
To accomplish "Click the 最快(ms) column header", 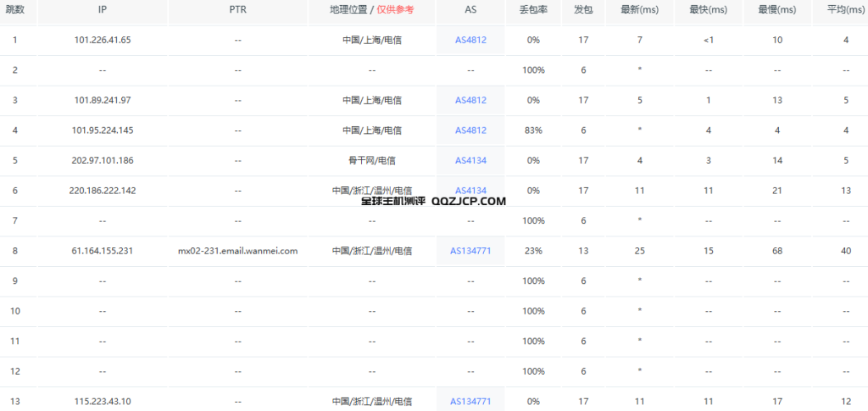I will pyautogui.click(x=709, y=10).
